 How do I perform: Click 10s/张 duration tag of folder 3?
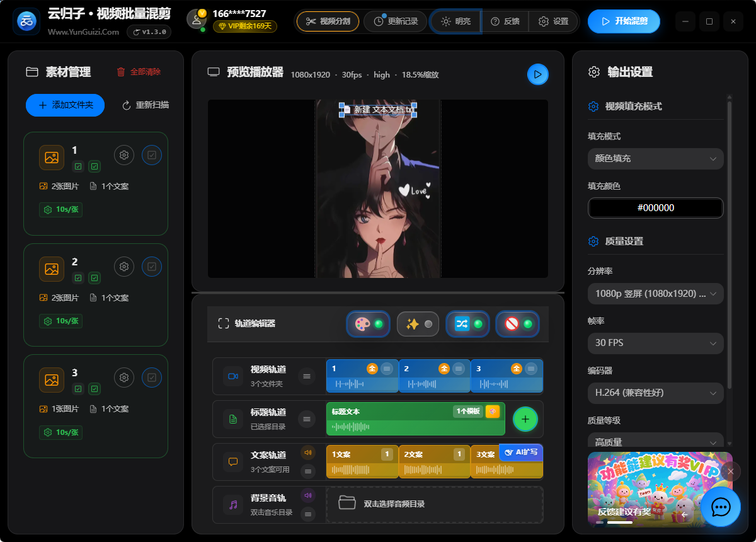(60, 432)
